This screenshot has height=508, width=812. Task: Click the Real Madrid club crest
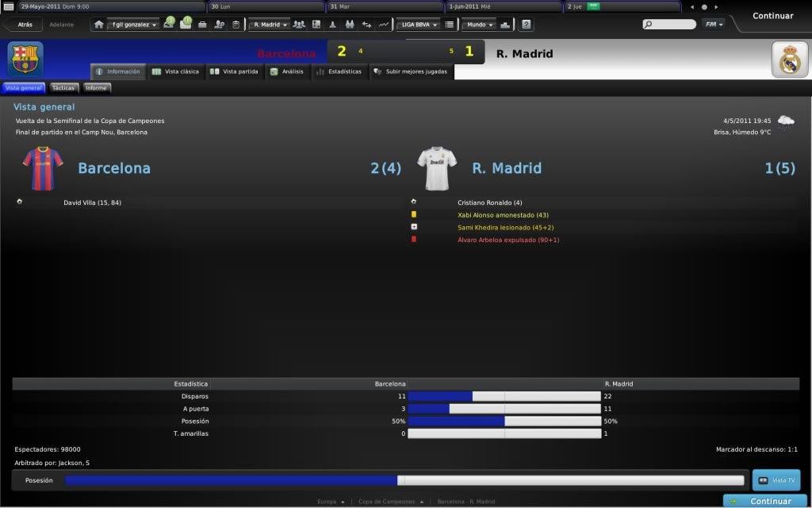click(789, 60)
